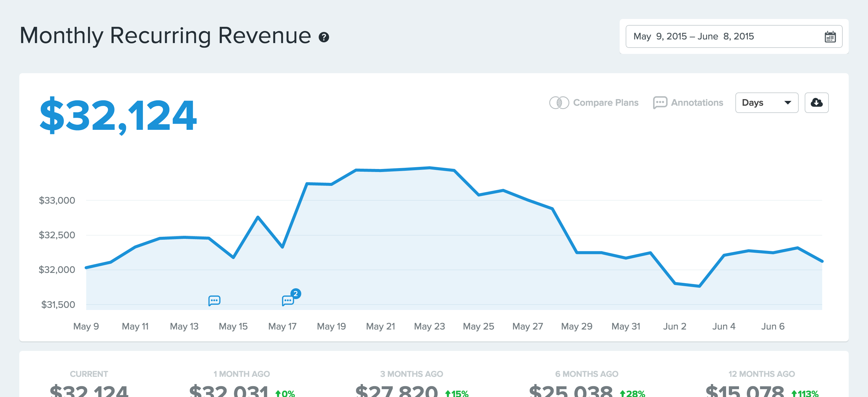Toggle the Compare Plans option
868x397 pixels.
605,102
